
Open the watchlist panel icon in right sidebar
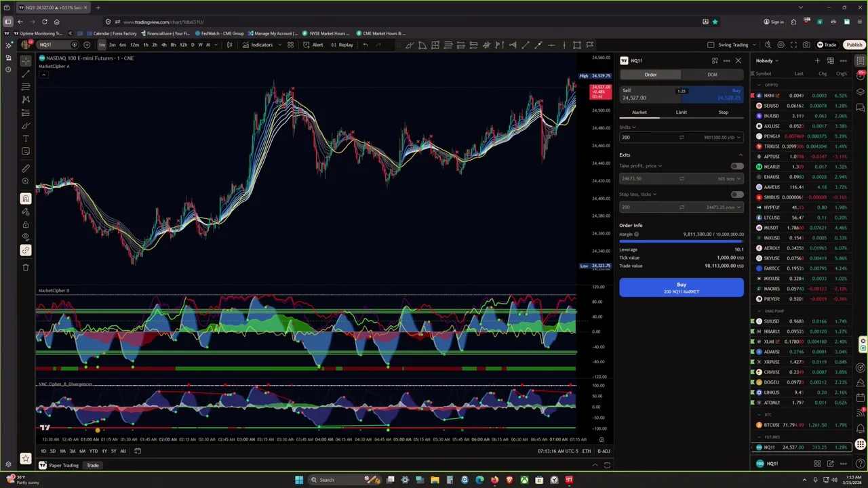coord(861,60)
